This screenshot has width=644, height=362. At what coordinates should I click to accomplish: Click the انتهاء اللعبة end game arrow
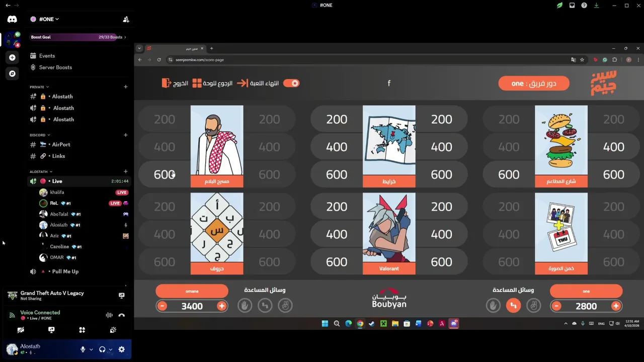click(x=242, y=83)
